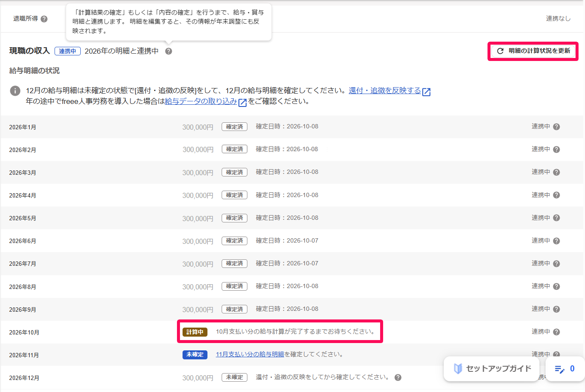The width and height of the screenshot is (585, 392).
Task: Click 確定日時：2026-10-07 in 2026年6月 row
Action: 287,240
